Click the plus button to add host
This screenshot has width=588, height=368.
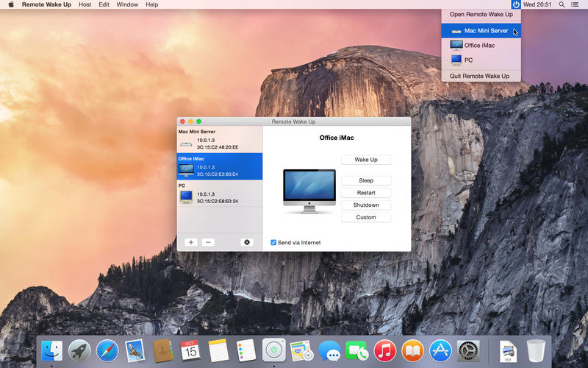[x=190, y=242]
